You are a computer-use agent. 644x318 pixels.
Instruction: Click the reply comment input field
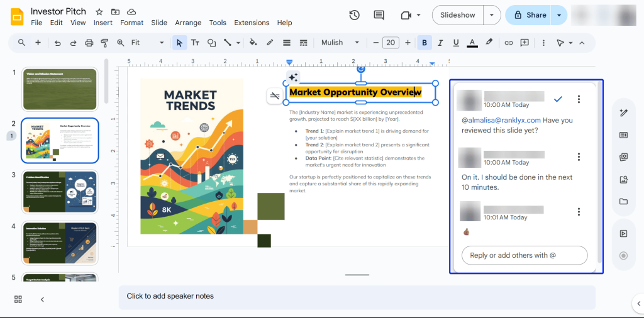tap(525, 255)
